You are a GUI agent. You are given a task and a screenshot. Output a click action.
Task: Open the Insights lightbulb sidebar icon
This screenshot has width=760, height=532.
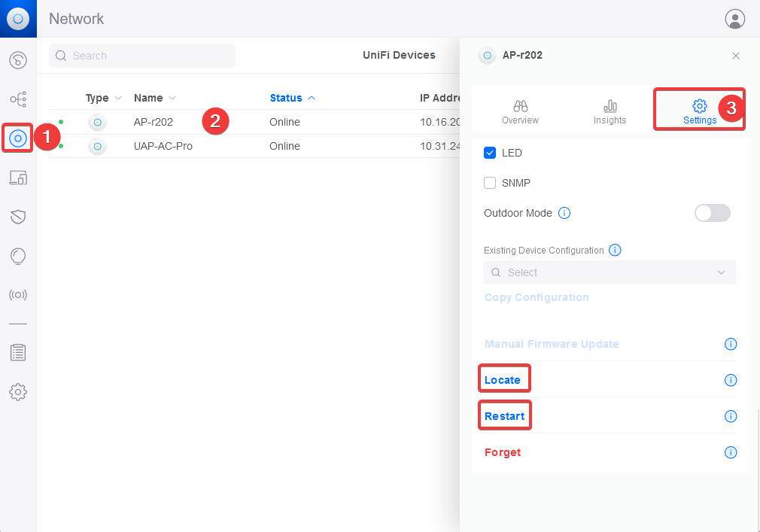(18, 257)
